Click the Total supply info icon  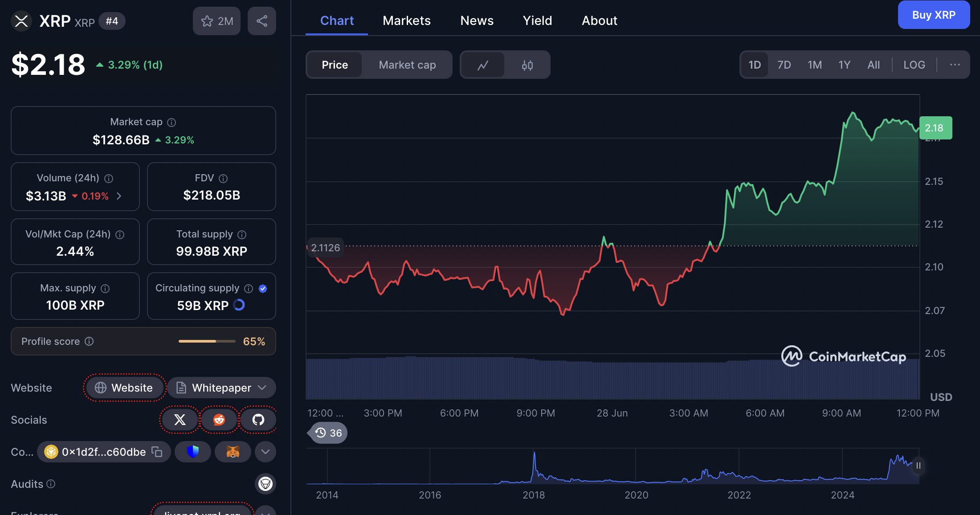[x=242, y=234]
